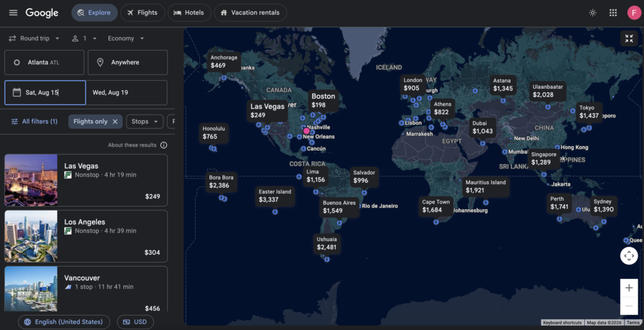
Task: Open the Los Angeles result card
Action: [x=86, y=236]
